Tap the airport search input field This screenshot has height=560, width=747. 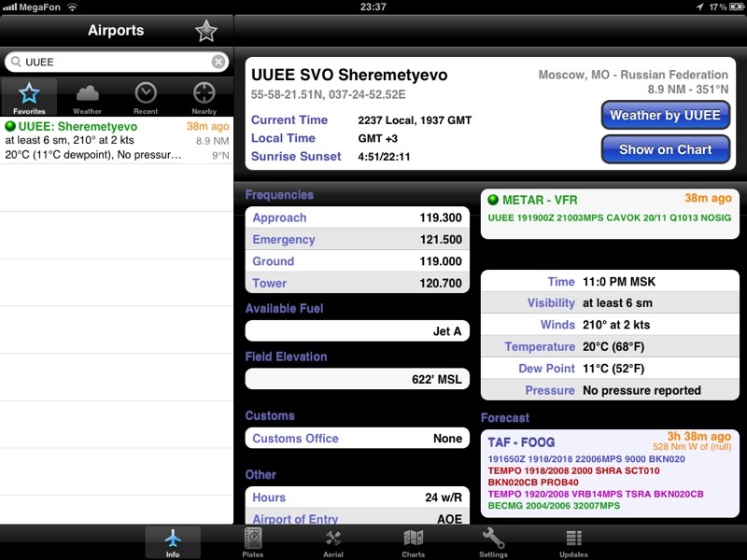(x=112, y=63)
